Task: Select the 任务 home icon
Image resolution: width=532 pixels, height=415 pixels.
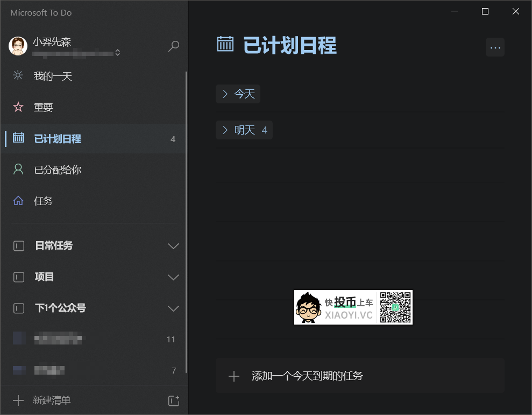Action: tap(18, 201)
